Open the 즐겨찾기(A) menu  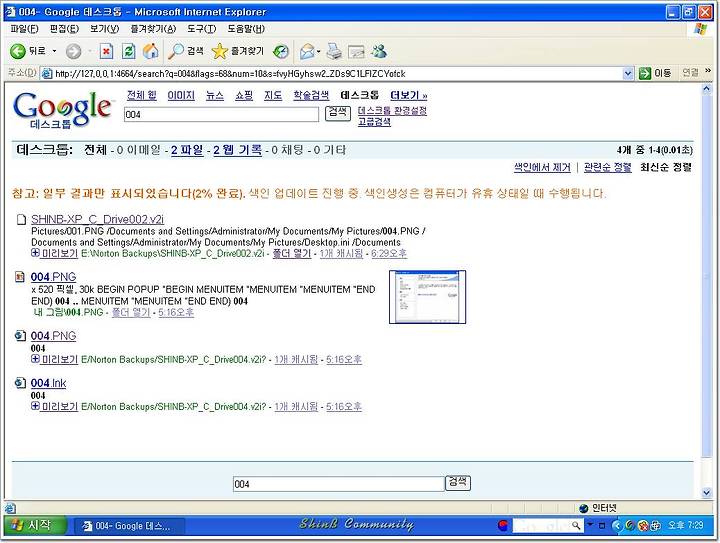click(153, 29)
